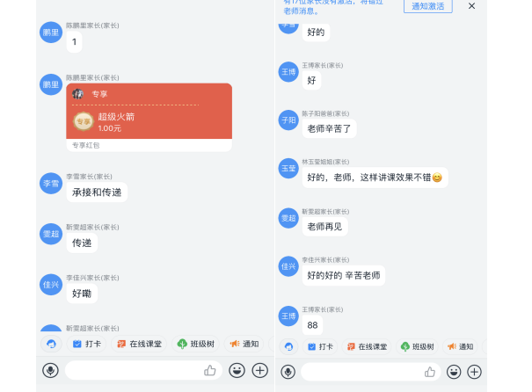Tap the microphone icon in right chat
Viewport: 532px width, 392px height.
288,372
